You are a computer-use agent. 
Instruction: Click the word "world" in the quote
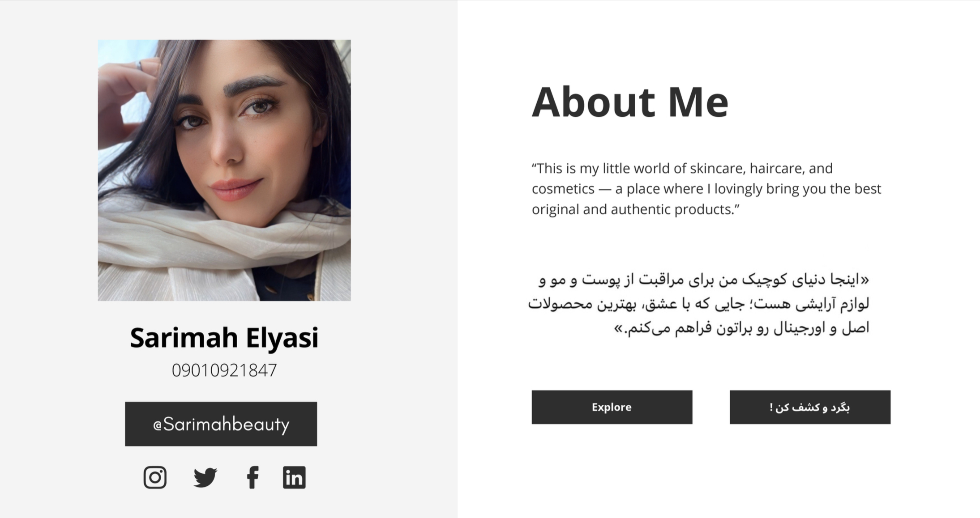point(651,169)
